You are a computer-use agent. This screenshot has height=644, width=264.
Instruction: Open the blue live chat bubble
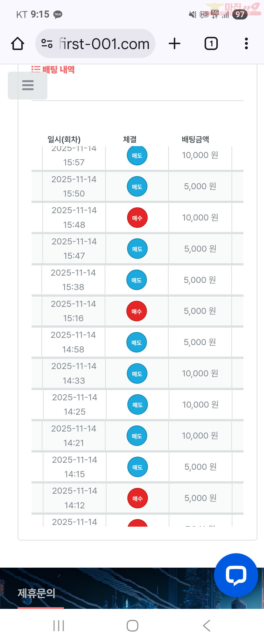236,575
